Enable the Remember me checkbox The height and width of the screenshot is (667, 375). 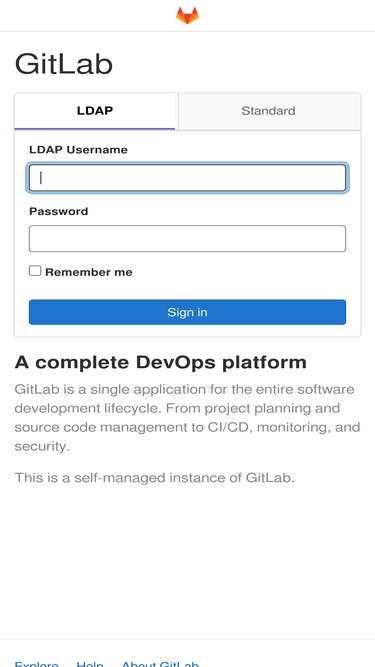(35, 271)
